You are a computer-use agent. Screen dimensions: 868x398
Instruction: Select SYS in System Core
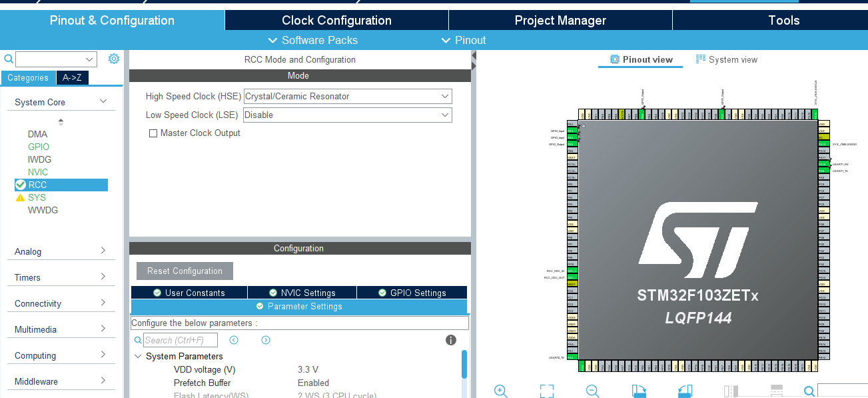(x=37, y=197)
